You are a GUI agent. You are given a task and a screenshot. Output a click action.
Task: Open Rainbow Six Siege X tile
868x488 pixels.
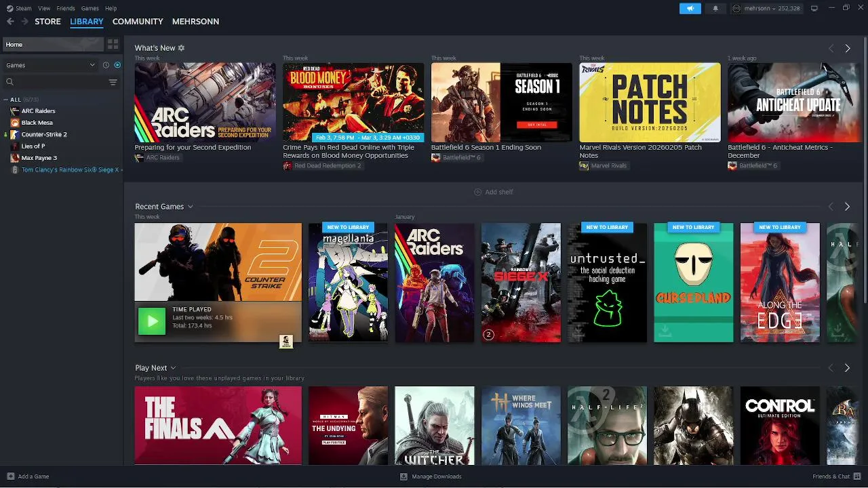521,283
